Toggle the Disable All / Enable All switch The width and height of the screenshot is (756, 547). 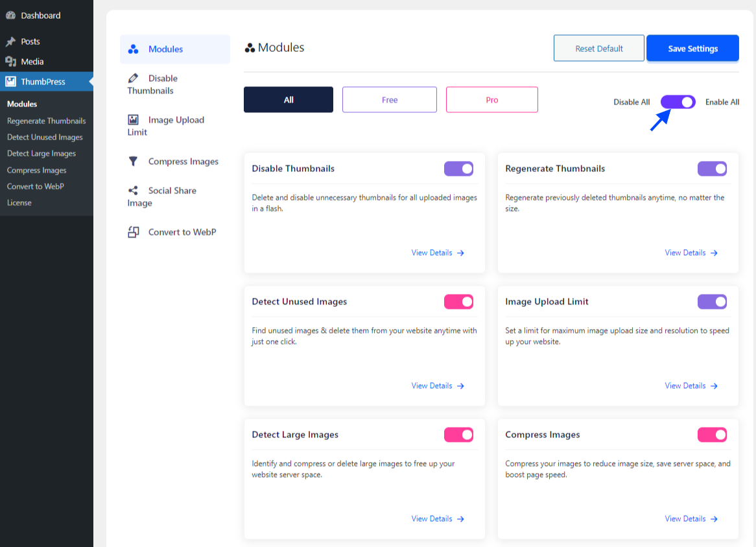678,102
